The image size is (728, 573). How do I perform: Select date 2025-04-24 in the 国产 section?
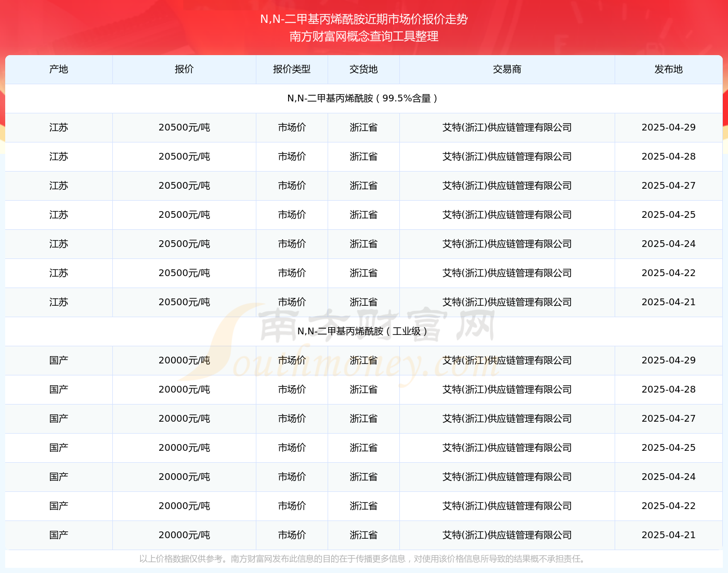point(669,477)
